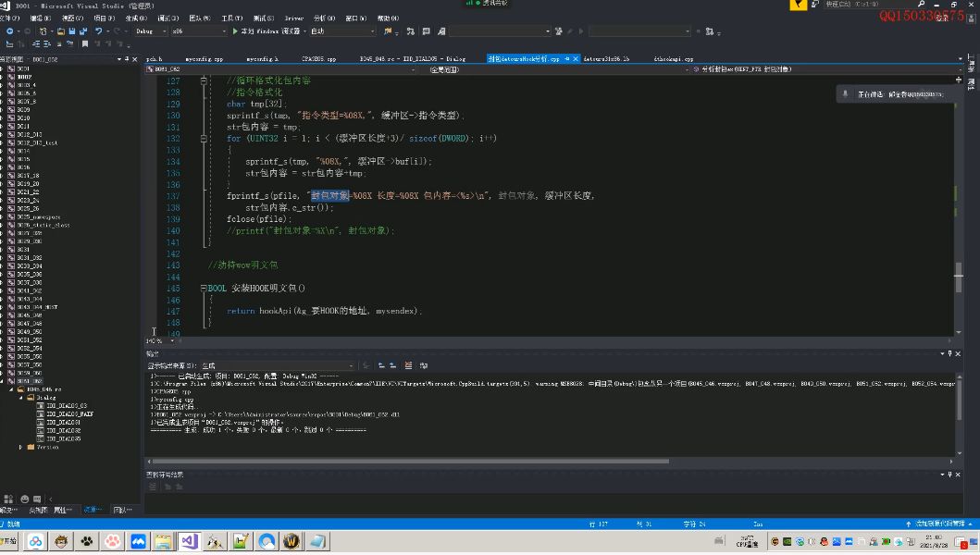
Task: Open the 工具(T) menu
Action: tap(232, 18)
